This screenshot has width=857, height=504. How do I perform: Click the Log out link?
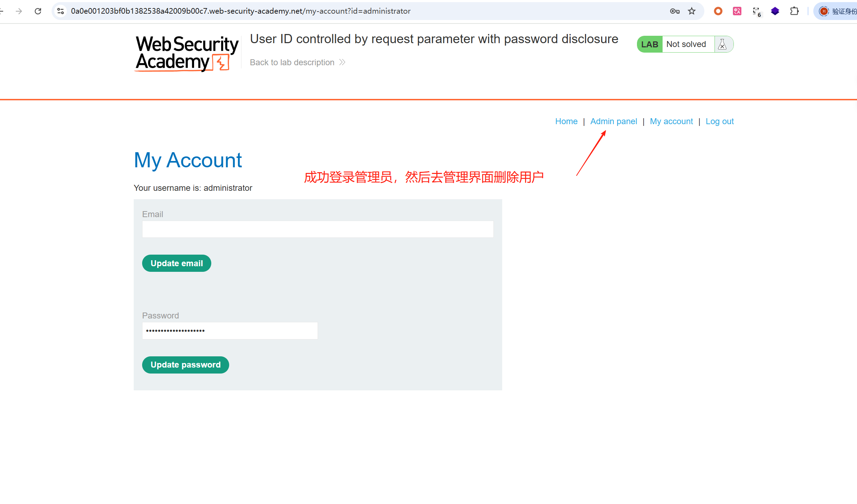point(719,121)
